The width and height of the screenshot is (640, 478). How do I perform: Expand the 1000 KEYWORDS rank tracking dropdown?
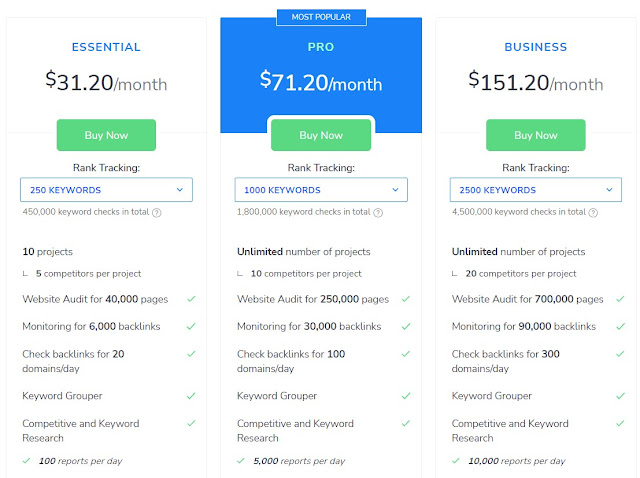tap(321, 190)
